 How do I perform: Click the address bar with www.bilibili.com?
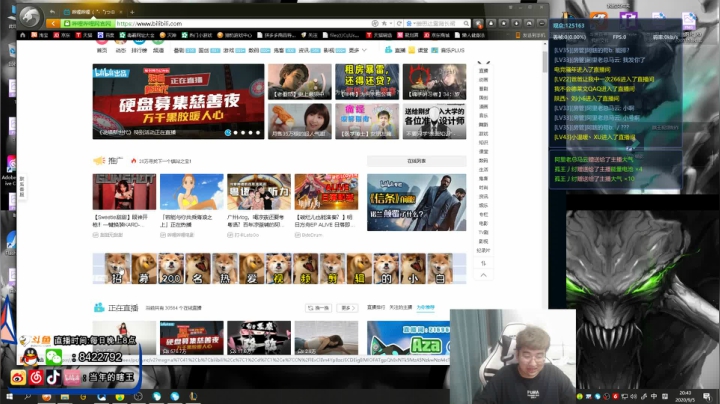243,23
